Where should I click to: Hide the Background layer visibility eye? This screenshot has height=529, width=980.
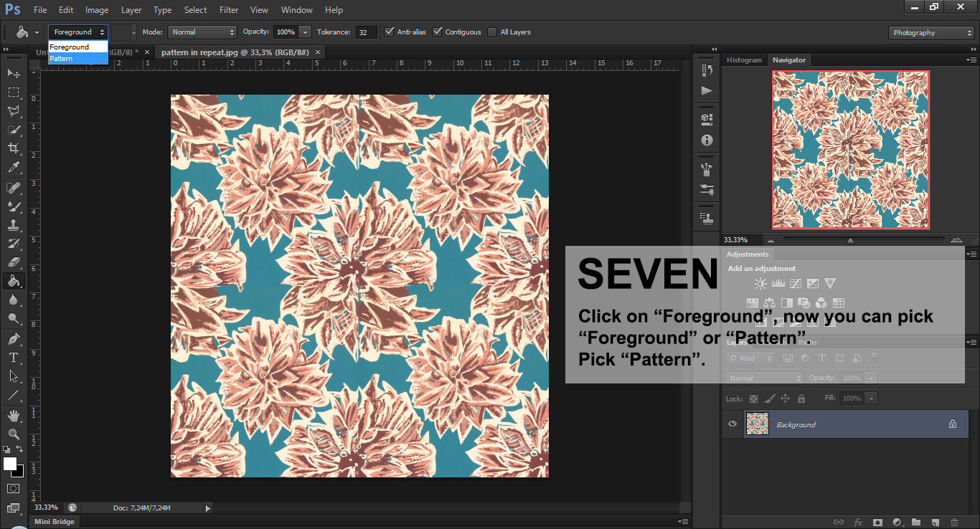pyautogui.click(x=732, y=424)
